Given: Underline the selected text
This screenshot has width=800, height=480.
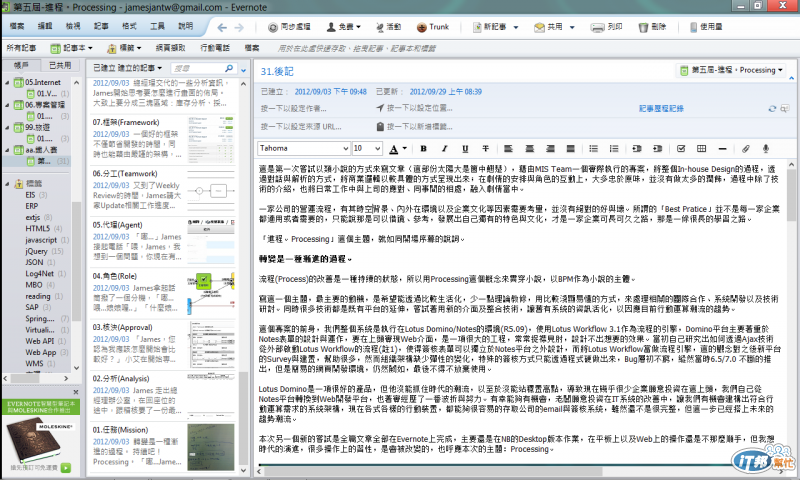Looking at the screenshot, I should (465, 148).
